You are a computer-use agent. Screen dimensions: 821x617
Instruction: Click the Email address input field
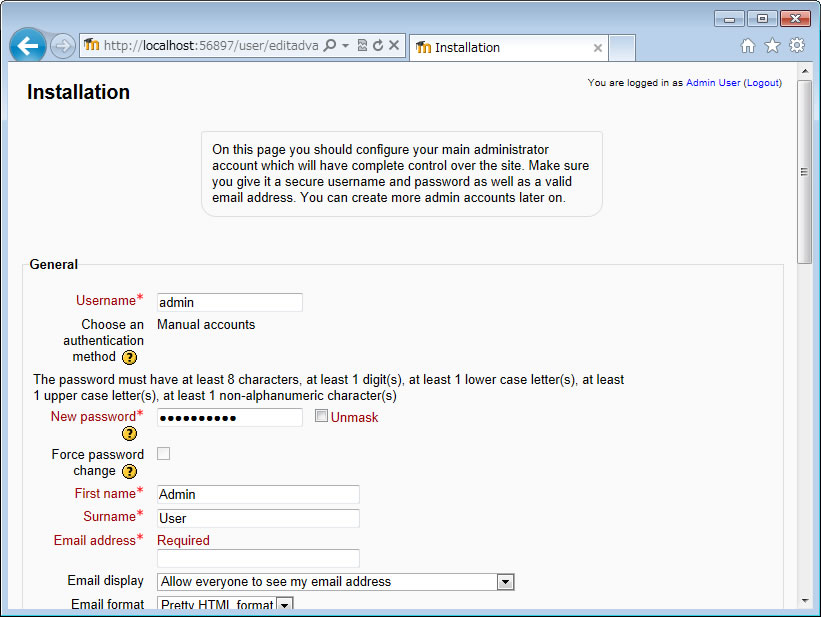click(258, 559)
